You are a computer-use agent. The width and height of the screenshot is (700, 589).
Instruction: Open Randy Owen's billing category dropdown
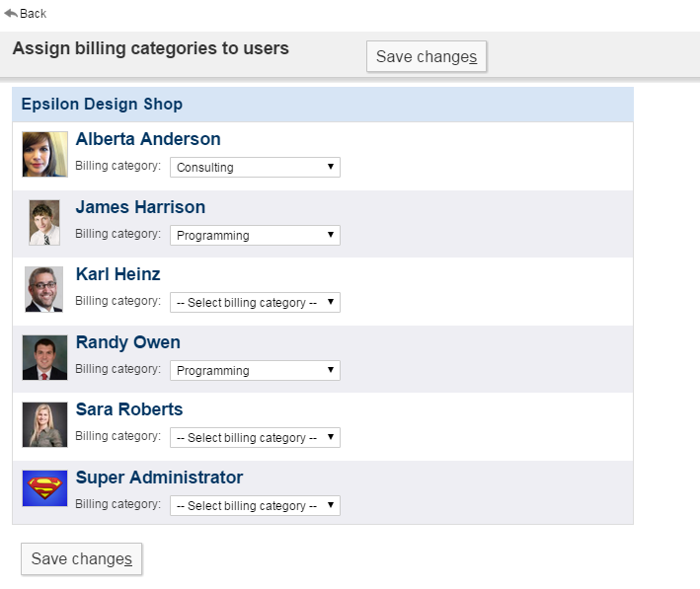point(255,371)
